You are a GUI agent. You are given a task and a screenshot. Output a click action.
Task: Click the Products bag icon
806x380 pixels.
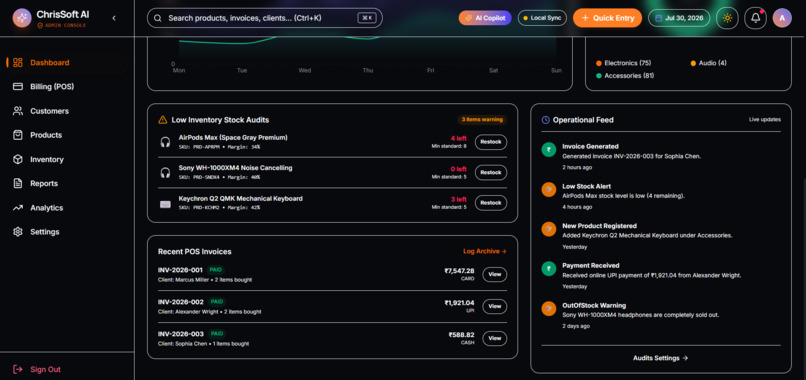(x=18, y=135)
